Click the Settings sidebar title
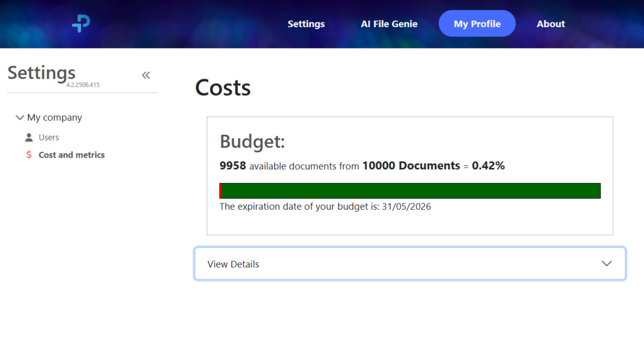 coord(42,73)
